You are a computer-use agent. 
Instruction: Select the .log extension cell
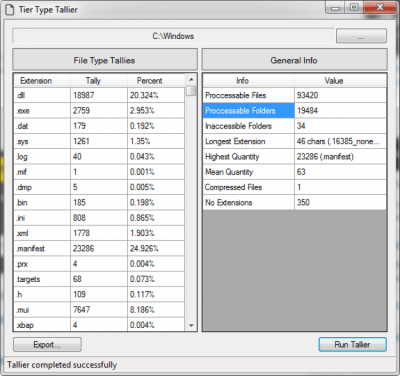click(42, 157)
